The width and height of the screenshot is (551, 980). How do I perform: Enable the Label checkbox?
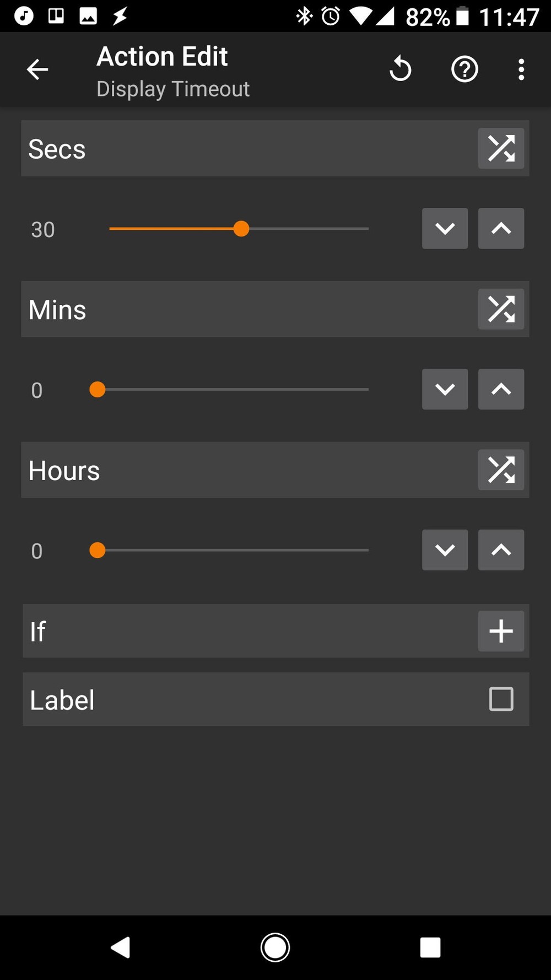[x=501, y=699]
